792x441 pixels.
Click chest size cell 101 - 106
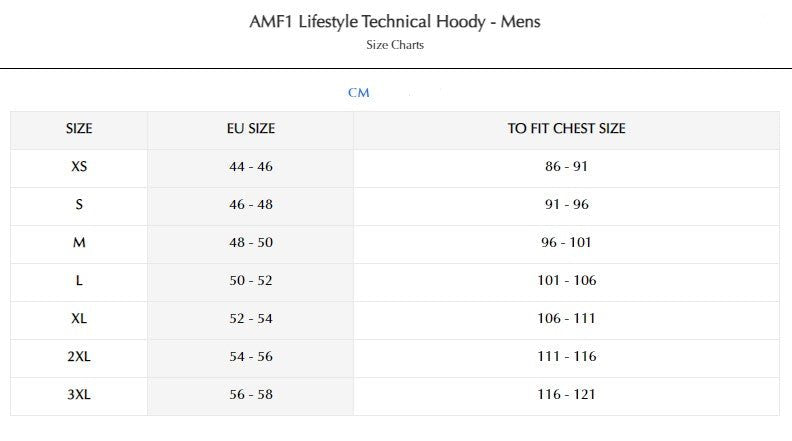pos(566,280)
